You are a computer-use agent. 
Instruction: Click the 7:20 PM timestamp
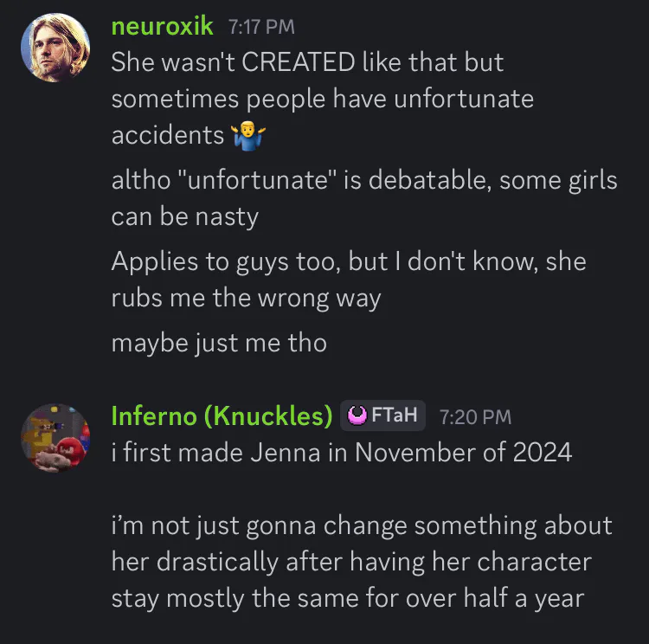(475, 417)
